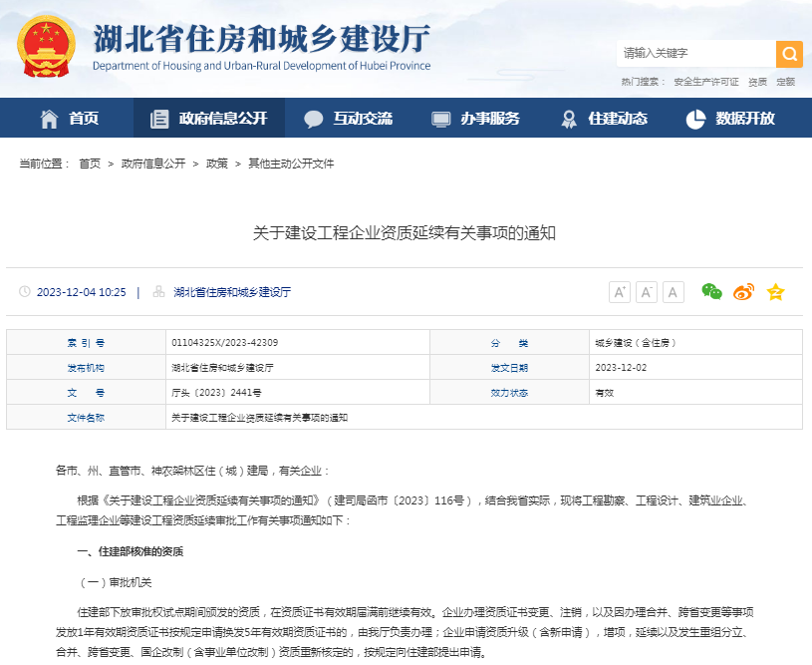Increase article font size with A+ button
The width and height of the screenshot is (812, 665).
coord(620,292)
